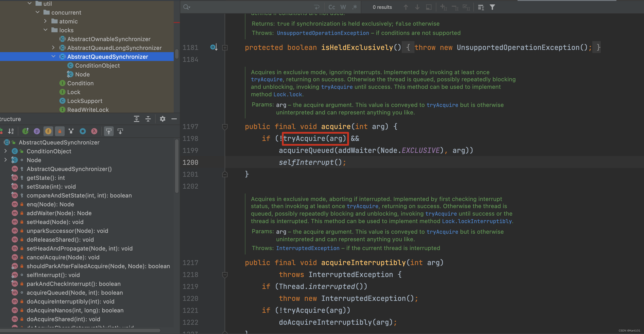
Task: Click Autoscroll from Source icon
Action: pos(120,131)
